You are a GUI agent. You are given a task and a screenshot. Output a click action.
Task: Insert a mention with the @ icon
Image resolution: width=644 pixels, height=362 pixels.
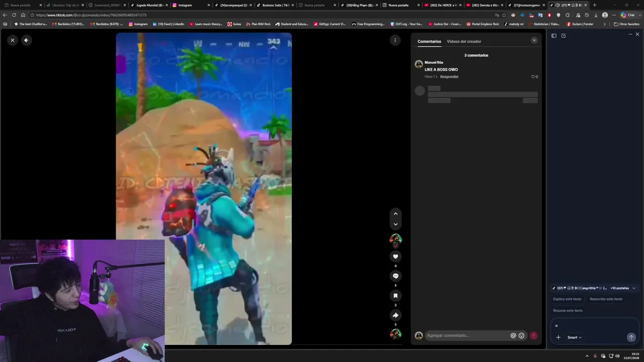(513, 335)
